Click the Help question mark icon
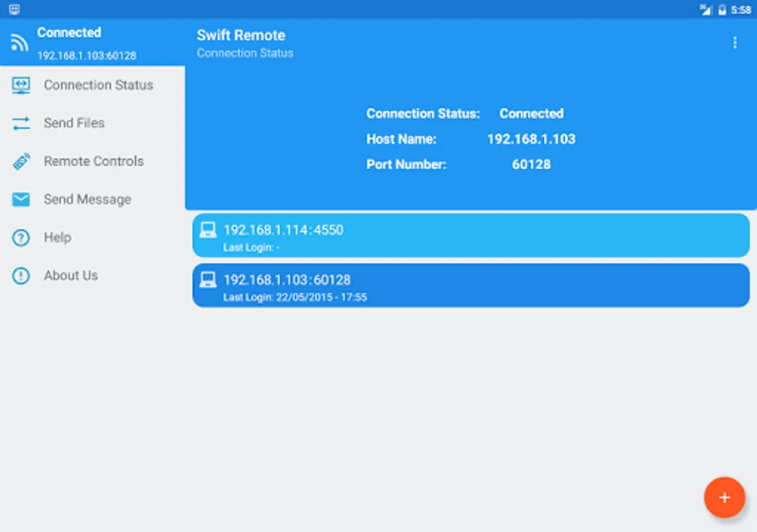 pyautogui.click(x=21, y=238)
